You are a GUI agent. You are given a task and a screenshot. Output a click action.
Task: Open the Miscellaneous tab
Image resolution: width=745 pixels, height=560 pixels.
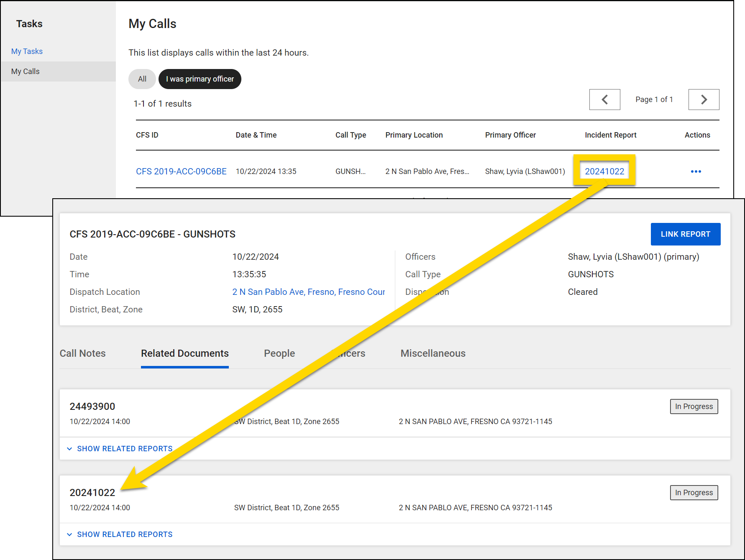click(433, 353)
